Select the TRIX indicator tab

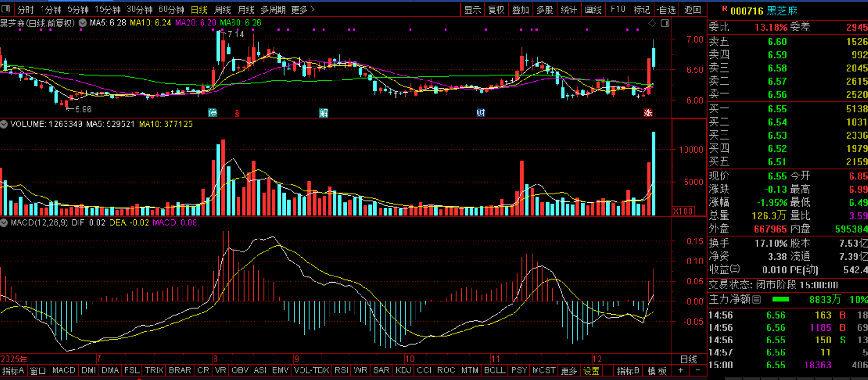point(154,370)
